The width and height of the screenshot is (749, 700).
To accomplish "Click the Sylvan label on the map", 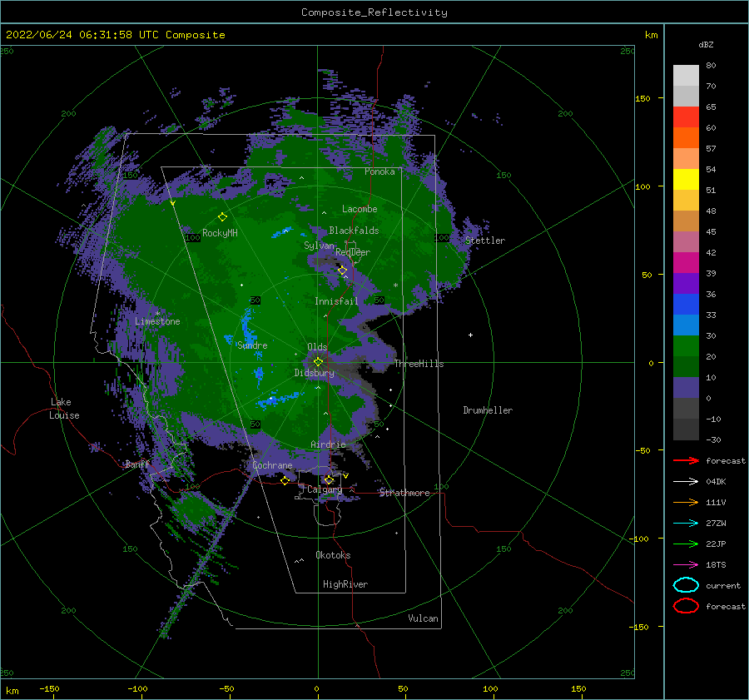I will [319, 246].
